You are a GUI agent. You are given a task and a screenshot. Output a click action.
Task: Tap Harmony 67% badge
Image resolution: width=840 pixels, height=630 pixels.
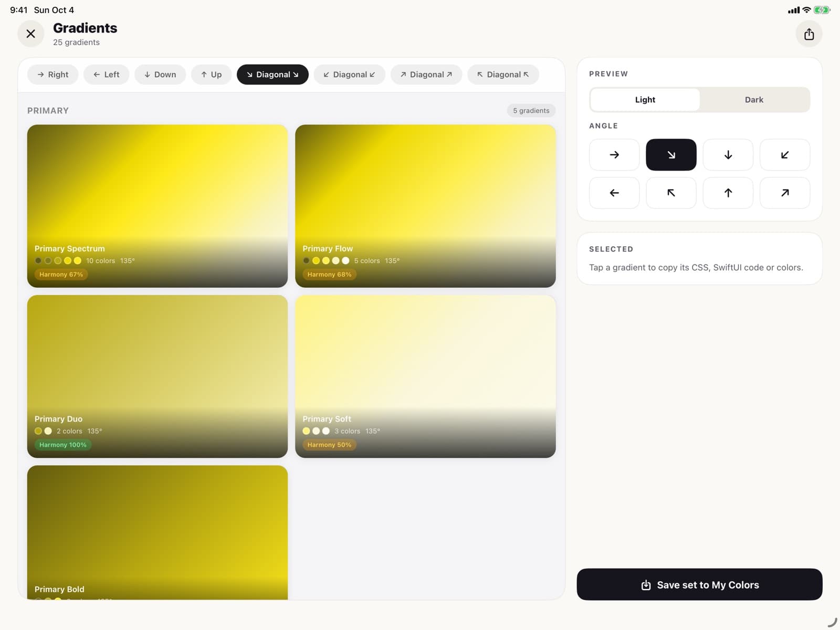(x=61, y=275)
